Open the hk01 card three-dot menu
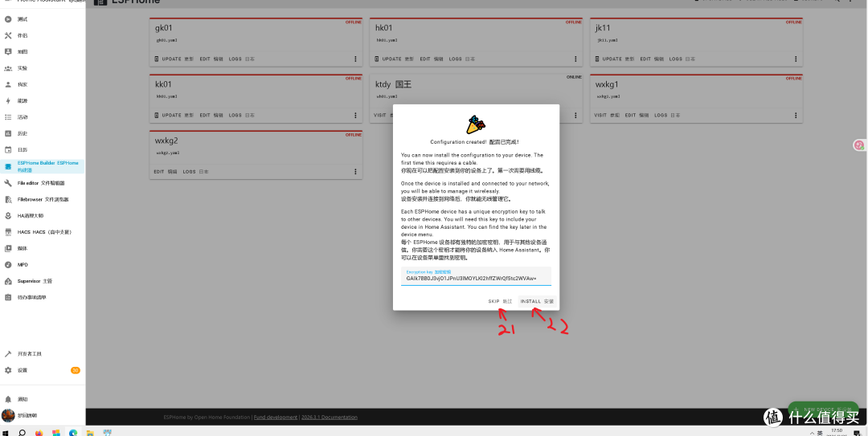The image size is (868, 436). pos(575,59)
